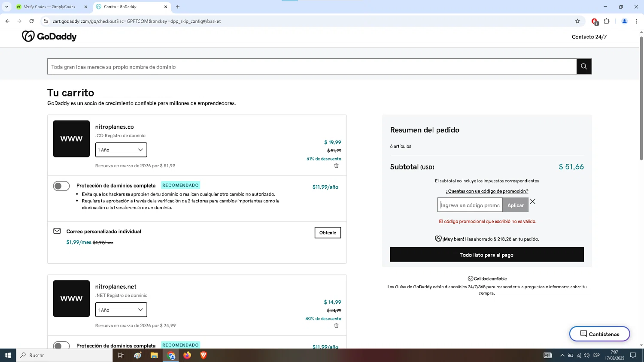Close the Carrito - GoDaddy tab
The height and width of the screenshot is (362, 644).
coord(166,7)
